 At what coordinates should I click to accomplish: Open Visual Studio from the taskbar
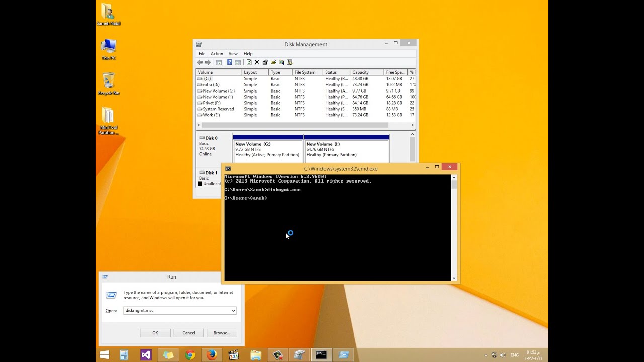coord(146,355)
